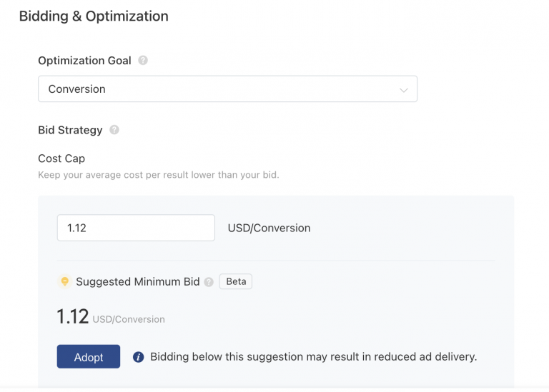Click the lightbulb suggestion icon
Screen dimensions: 549x392
pos(64,281)
